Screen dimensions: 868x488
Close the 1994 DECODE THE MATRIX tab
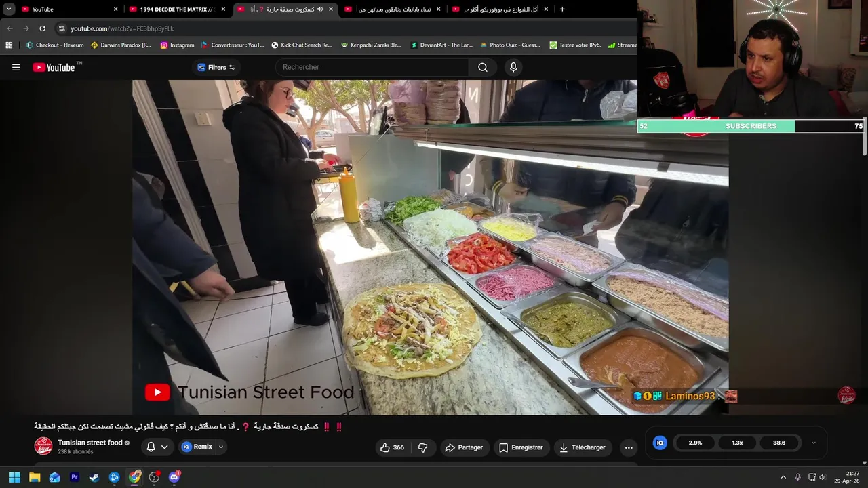tap(223, 9)
